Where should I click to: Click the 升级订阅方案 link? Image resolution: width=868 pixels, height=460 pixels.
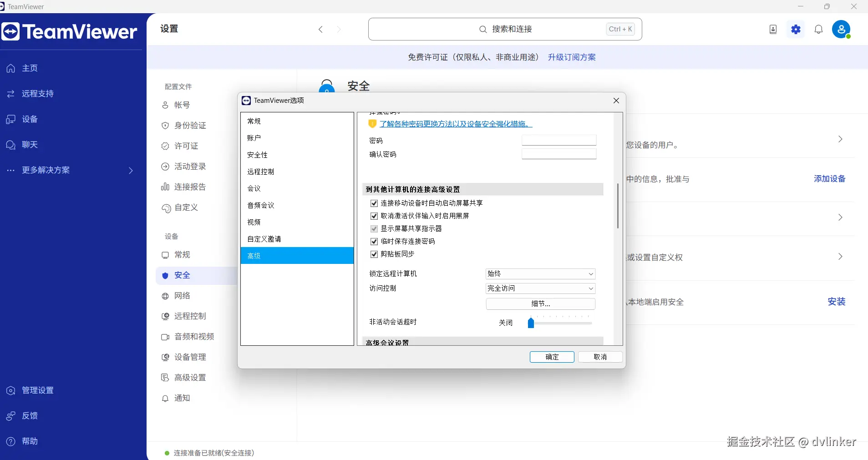[x=572, y=57]
